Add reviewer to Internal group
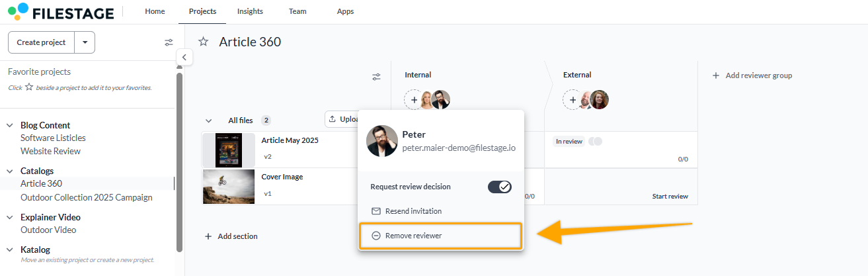 [414, 100]
